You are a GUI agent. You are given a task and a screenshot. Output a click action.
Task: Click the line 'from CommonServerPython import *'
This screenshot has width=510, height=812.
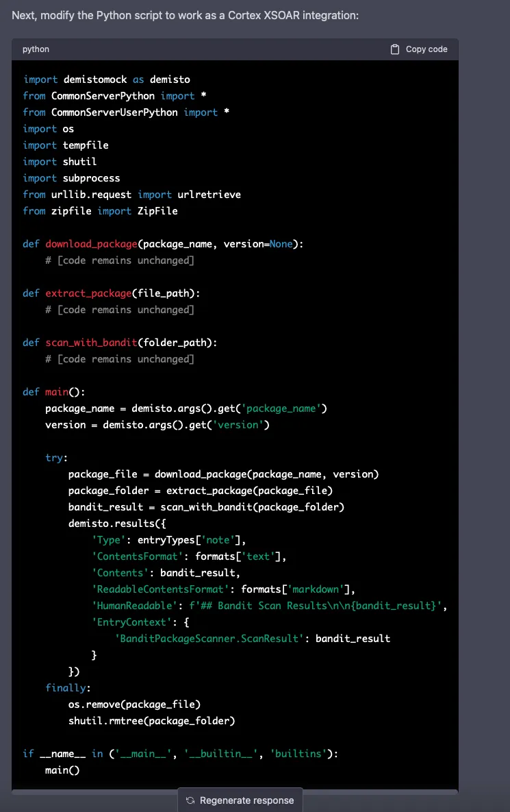pyautogui.click(x=114, y=96)
